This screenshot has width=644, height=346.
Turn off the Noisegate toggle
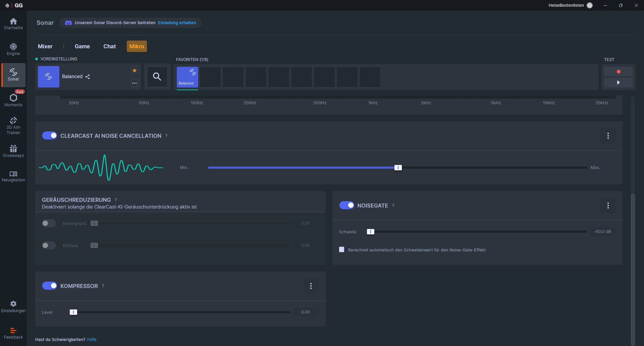point(346,205)
